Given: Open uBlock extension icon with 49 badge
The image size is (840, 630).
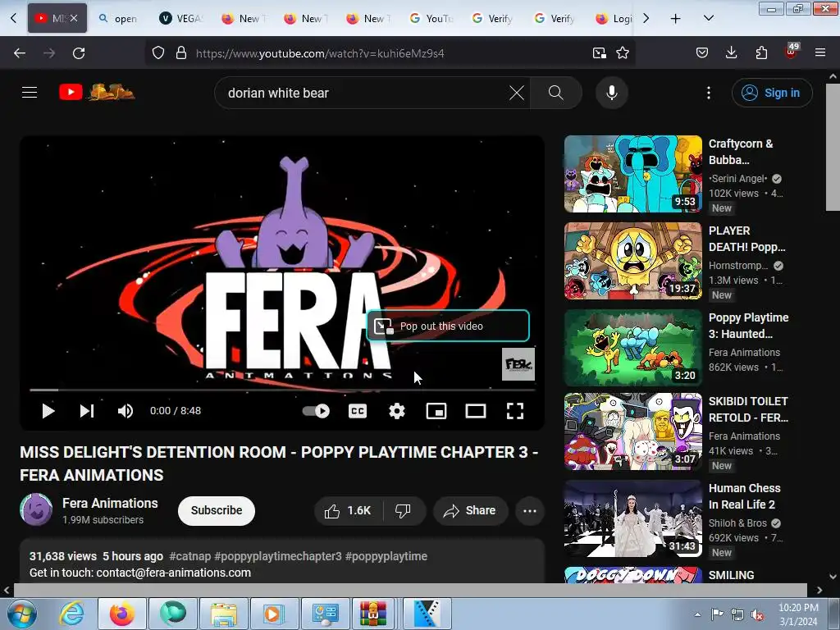Looking at the screenshot, I should tap(792, 52).
